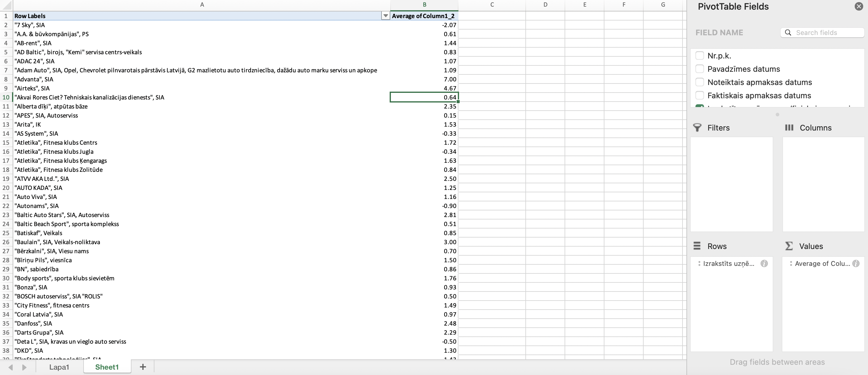Click next sheet navigation arrow
This screenshot has height=375, width=868.
tap(24, 367)
